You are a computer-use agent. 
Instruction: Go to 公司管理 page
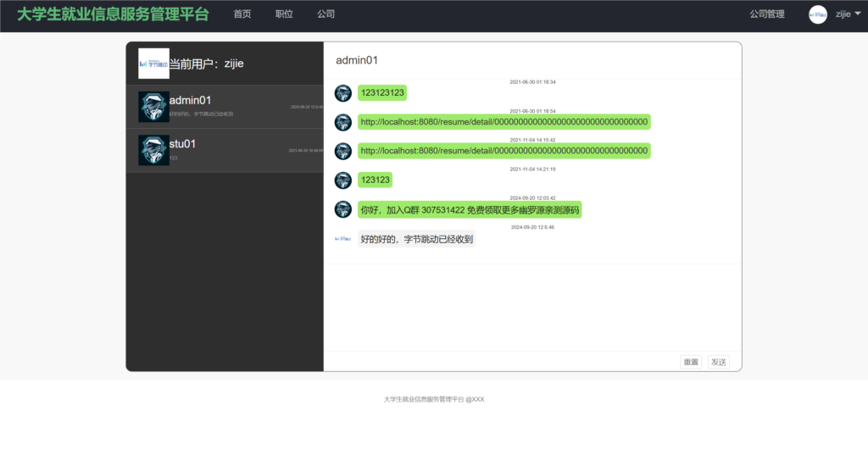pos(766,14)
